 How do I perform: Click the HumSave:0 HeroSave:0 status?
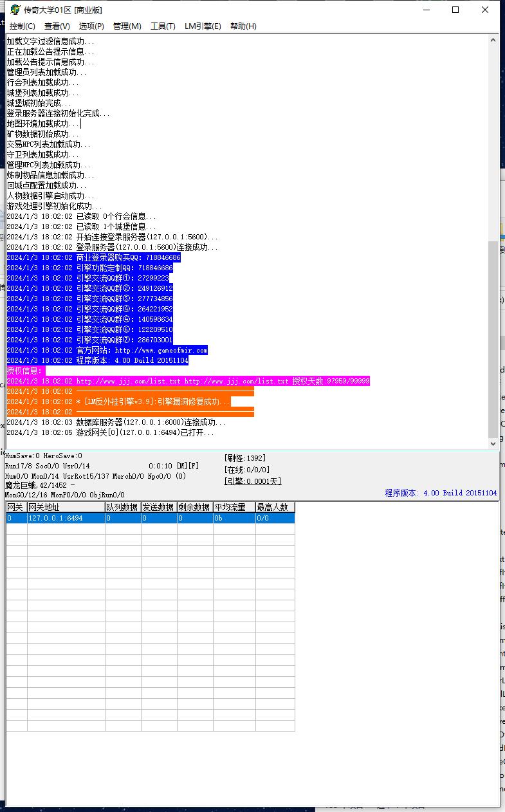(x=44, y=456)
